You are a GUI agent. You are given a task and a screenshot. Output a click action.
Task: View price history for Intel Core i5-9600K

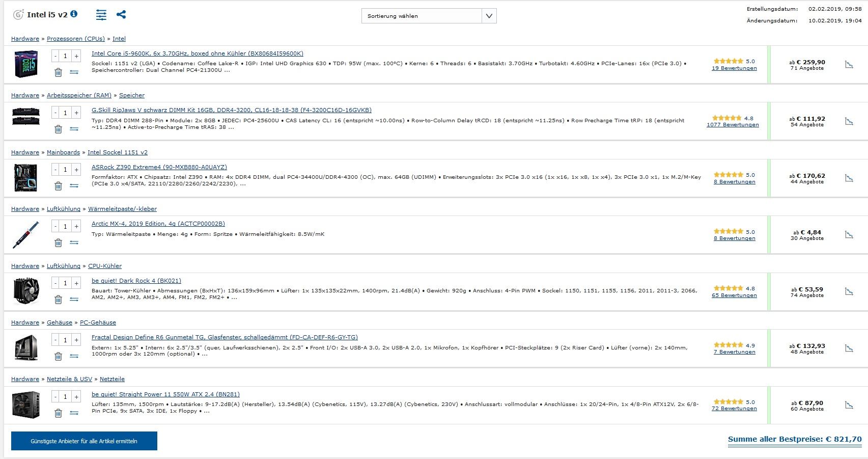pyautogui.click(x=849, y=65)
